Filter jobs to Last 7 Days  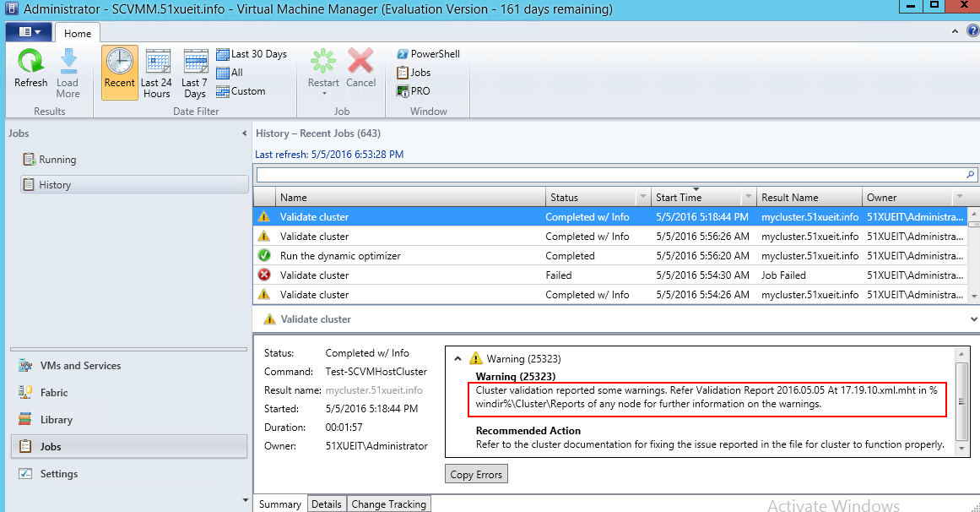coord(195,73)
